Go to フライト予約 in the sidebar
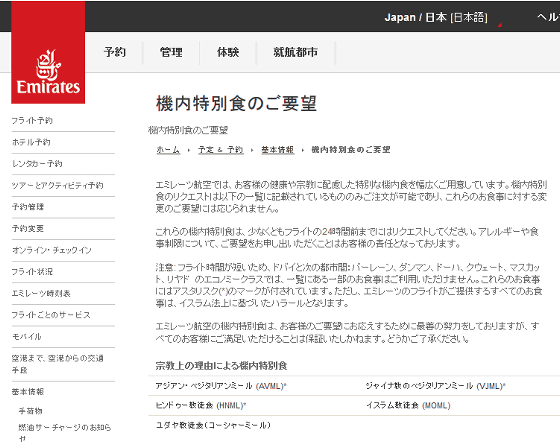 tap(32, 121)
